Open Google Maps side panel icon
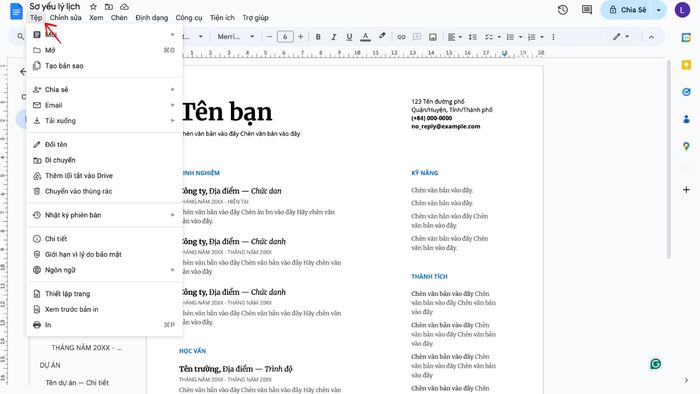700x394 pixels. (x=686, y=146)
